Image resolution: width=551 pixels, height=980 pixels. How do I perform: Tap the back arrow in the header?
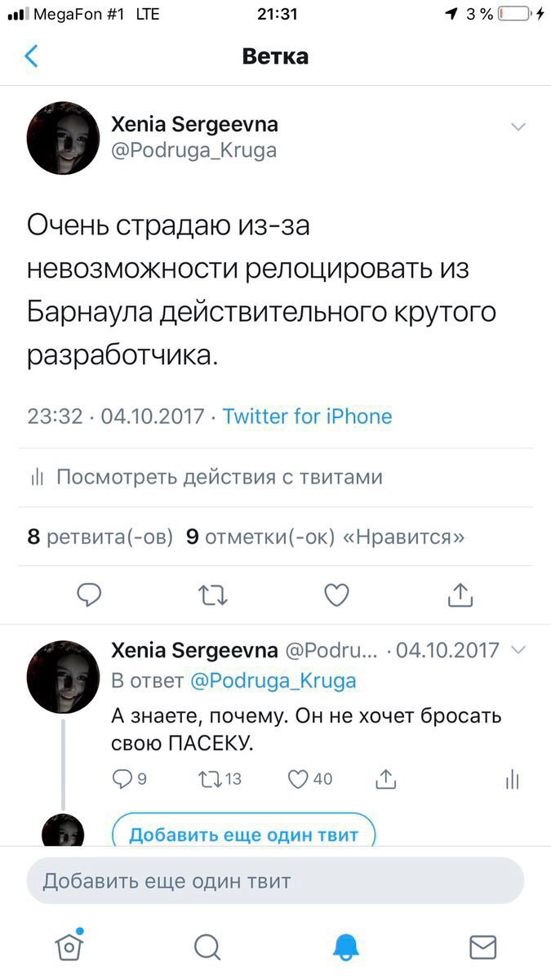(32, 56)
